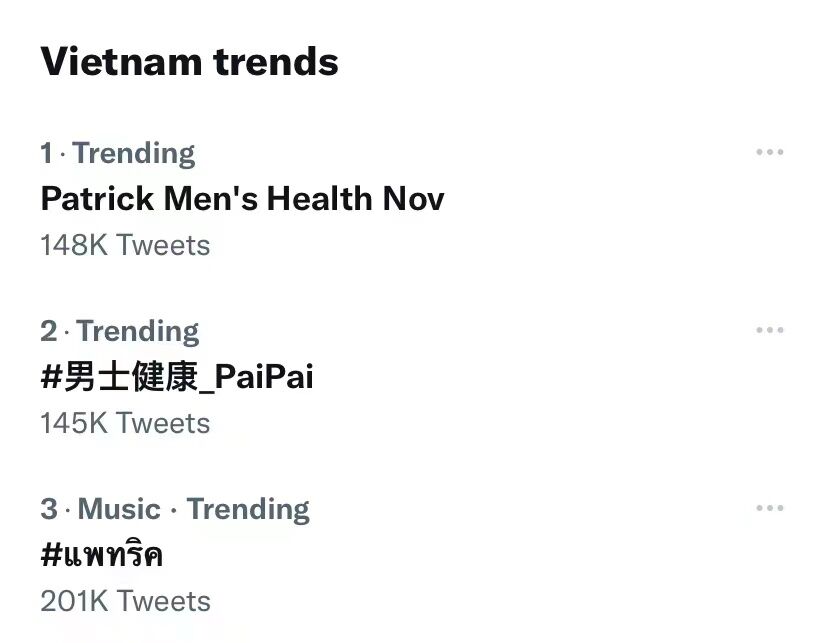Click the rank number 1 label

46,153
